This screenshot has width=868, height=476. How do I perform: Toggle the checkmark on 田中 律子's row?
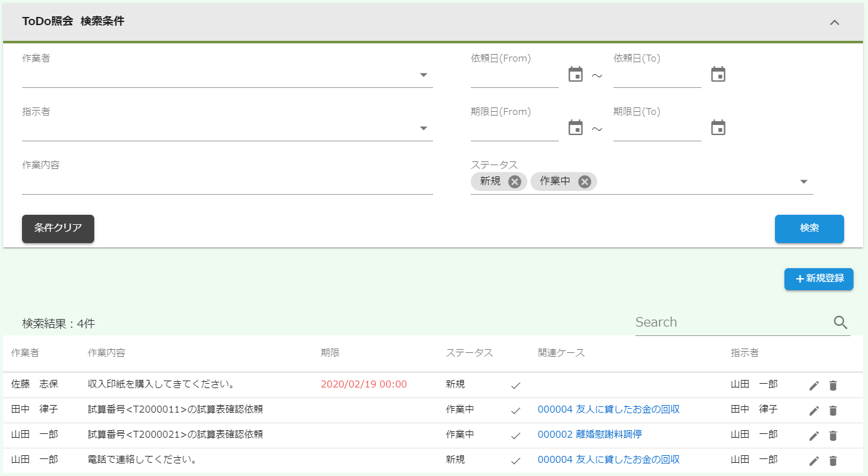click(x=516, y=411)
